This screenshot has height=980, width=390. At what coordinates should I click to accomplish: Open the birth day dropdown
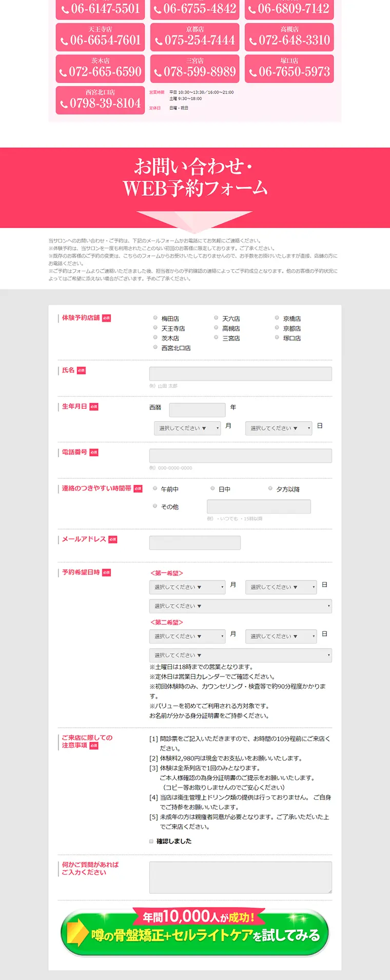click(279, 428)
